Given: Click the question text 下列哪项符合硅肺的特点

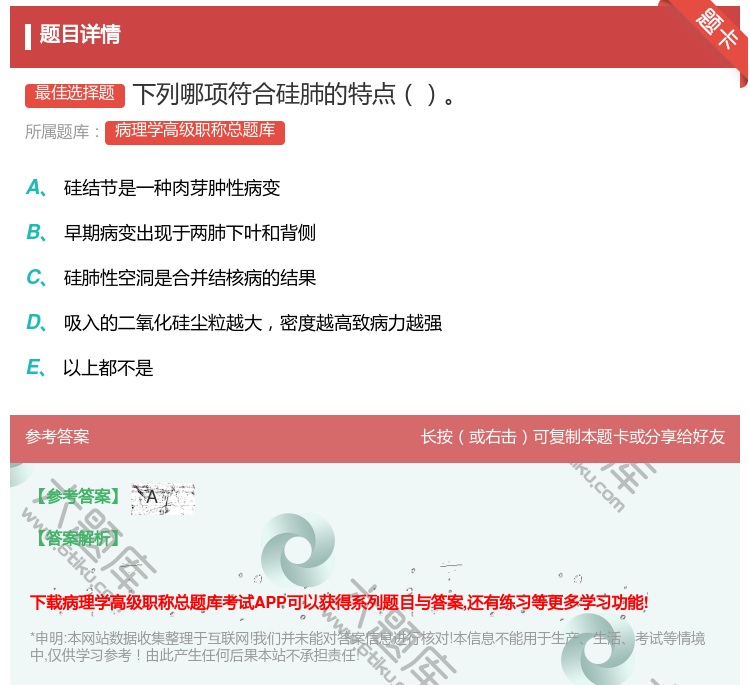Looking at the screenshot, I should 293,94.
